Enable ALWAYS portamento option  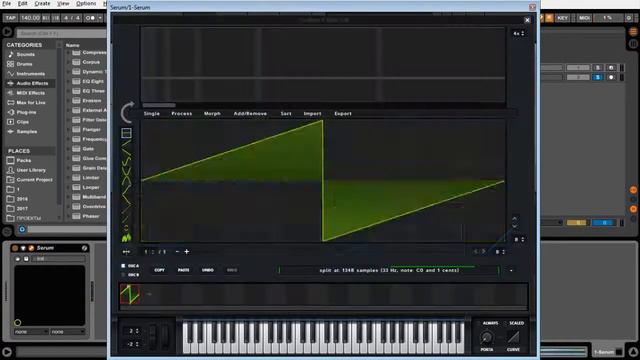pyautogui.click(x=490, y=323)
